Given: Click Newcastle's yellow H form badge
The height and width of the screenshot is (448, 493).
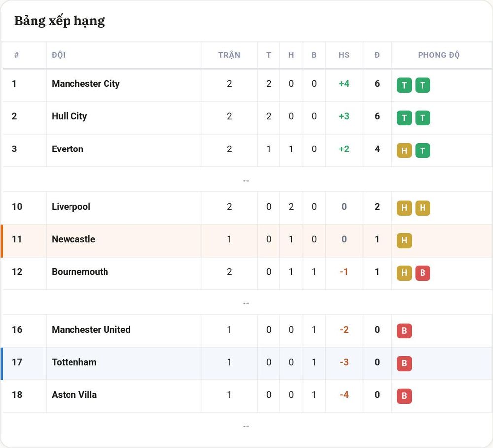Looking at the screenshot, I should (404, 241).
